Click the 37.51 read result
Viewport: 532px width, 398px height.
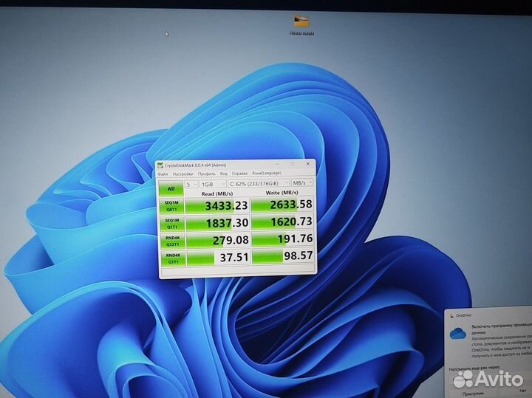[219, 258]
